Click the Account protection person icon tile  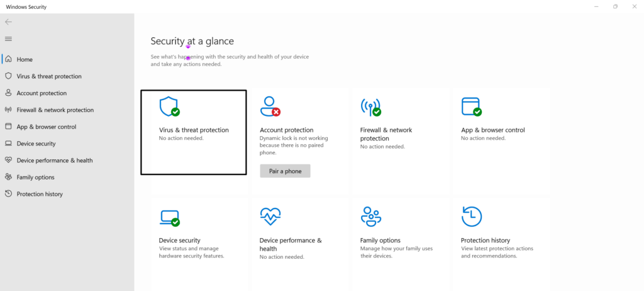[x=270, y=106]
